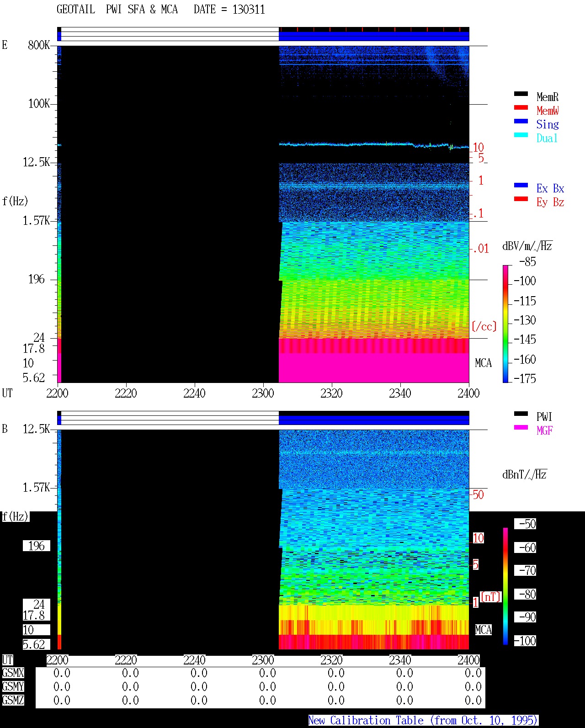
Task: Click the '100K' frequency label on E panel
Action: [x=39, y=103]
